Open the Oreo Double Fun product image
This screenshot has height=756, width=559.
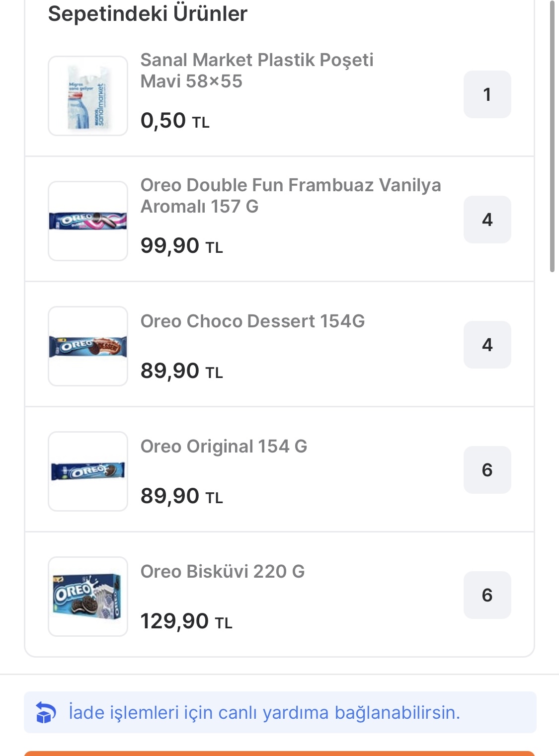(x=88, y=221)
